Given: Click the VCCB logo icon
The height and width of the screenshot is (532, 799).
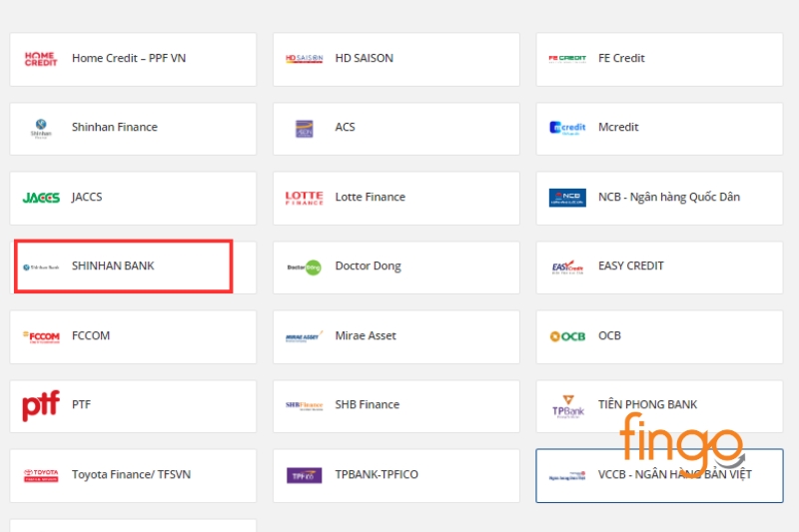Looking at the screenshot, I should [x=567, y=476].
